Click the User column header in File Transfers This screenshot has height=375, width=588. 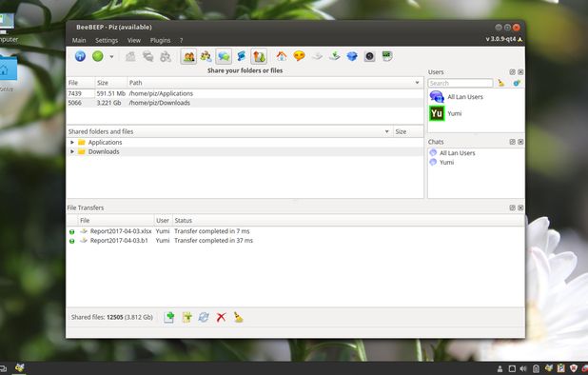[163, 221]
